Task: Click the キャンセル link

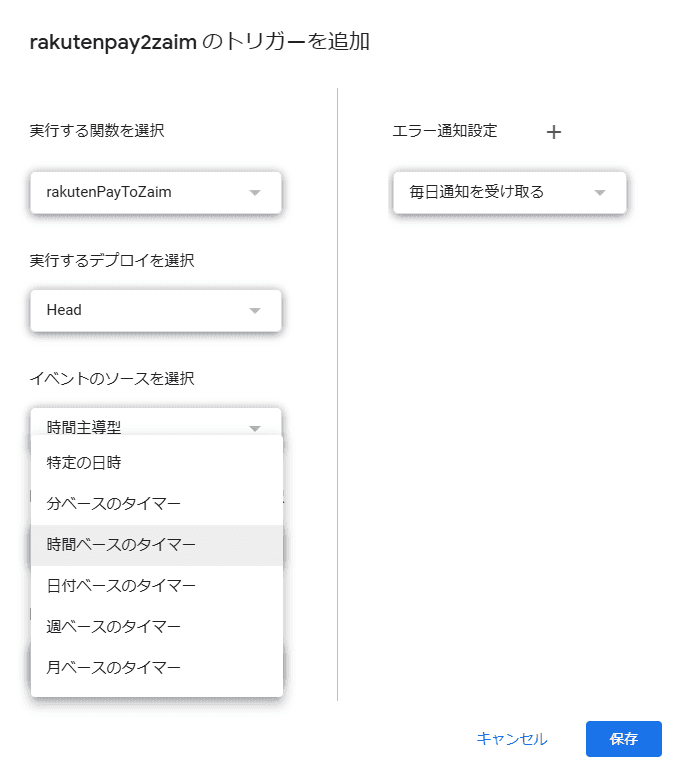Action: (511, 739)
